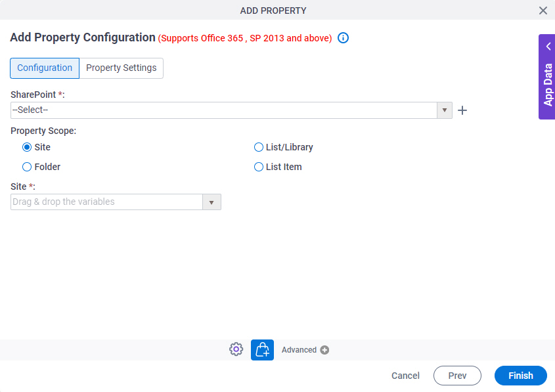Click the drag and drop variables field
Viewport: 555px width, 392px height.
pyautogui.click(x=106, y=202)
